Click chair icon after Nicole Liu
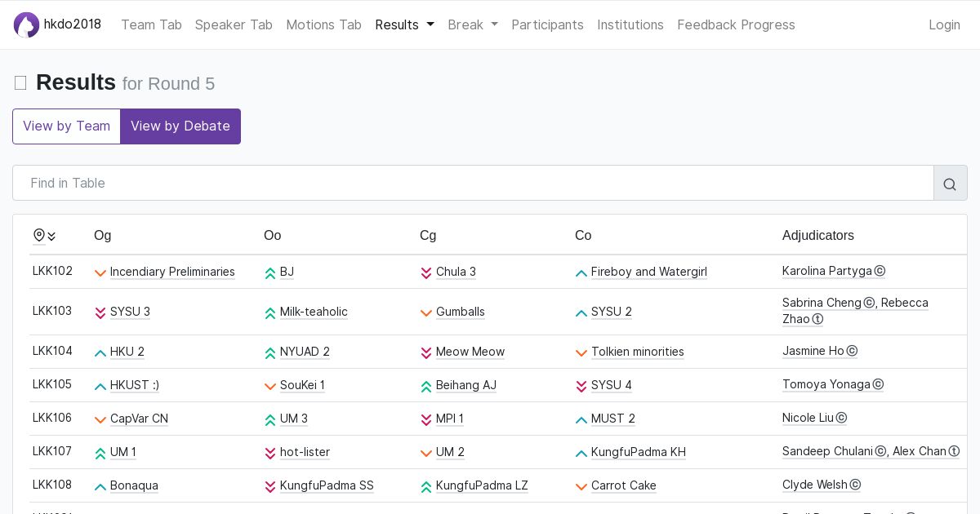The height and width of the screenshot is (514, 980). [x=841, y=418]
